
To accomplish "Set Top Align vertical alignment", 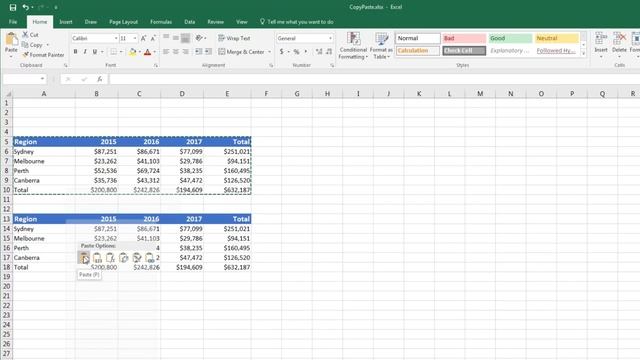I will (x=166, y=38).
